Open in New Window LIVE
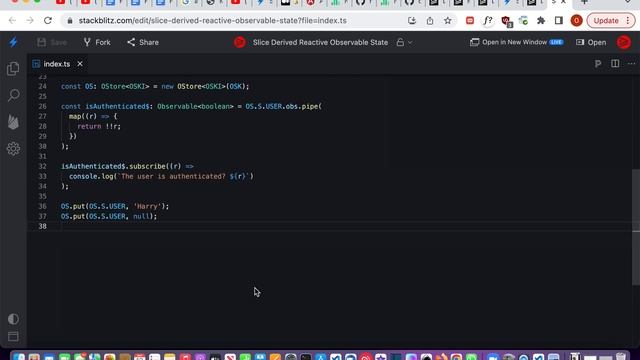This screenshot has width=640, height=360. pyautogui.click(x=517, y=42)
